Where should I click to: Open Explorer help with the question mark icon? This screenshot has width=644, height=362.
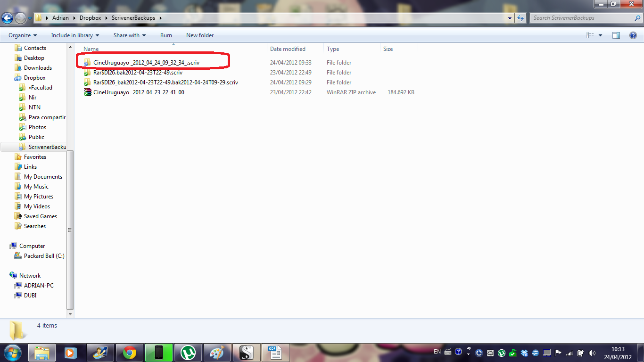pyautogui.click(x=633, y=35)
